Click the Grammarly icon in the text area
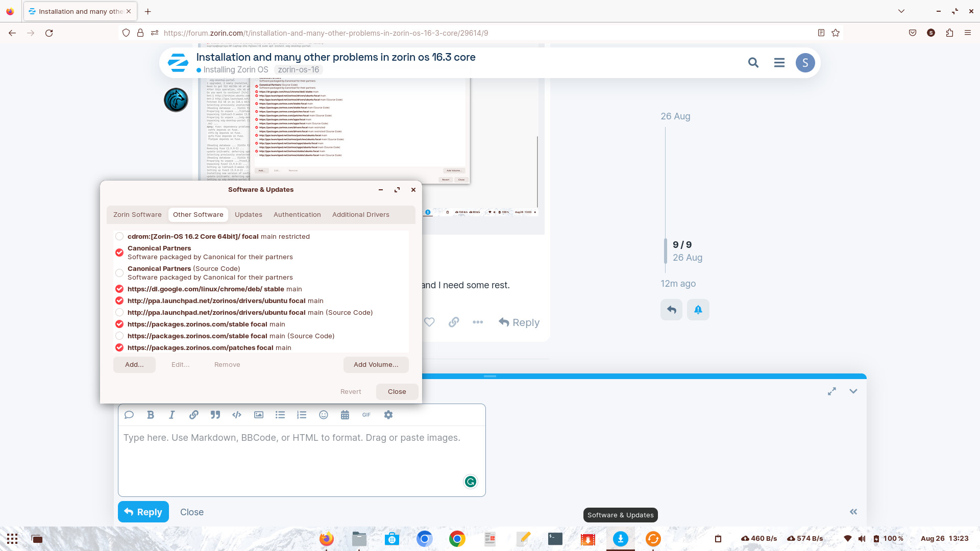Image resolution: width=980 pixels, height=551 pixels. (x=471, y=481)
